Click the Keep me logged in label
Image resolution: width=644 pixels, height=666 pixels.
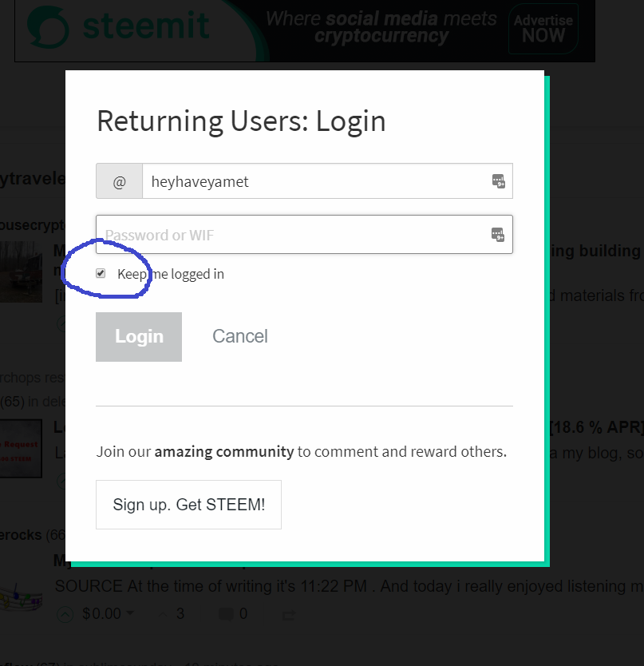(170, 274)
